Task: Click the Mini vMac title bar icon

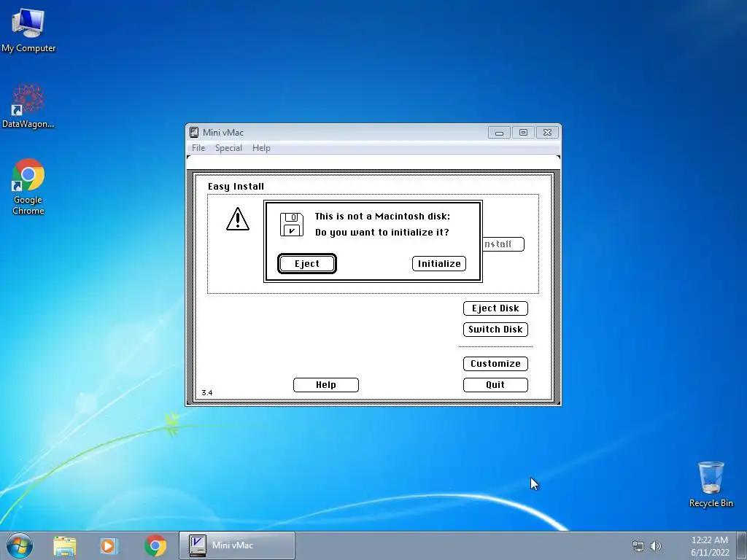Action: click(x=194, y=133)
